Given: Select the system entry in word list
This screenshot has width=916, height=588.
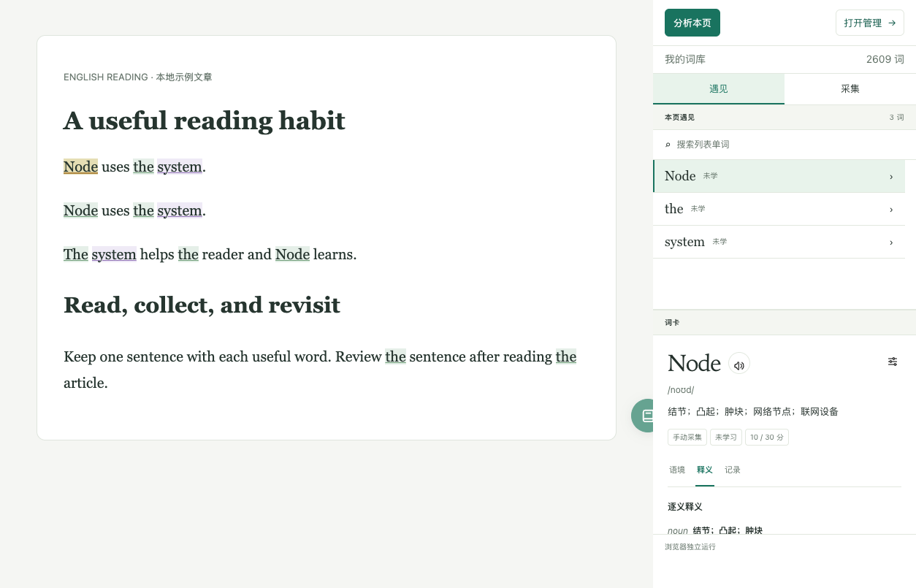Looking at the screenshot, I should (x=779, y=242).
